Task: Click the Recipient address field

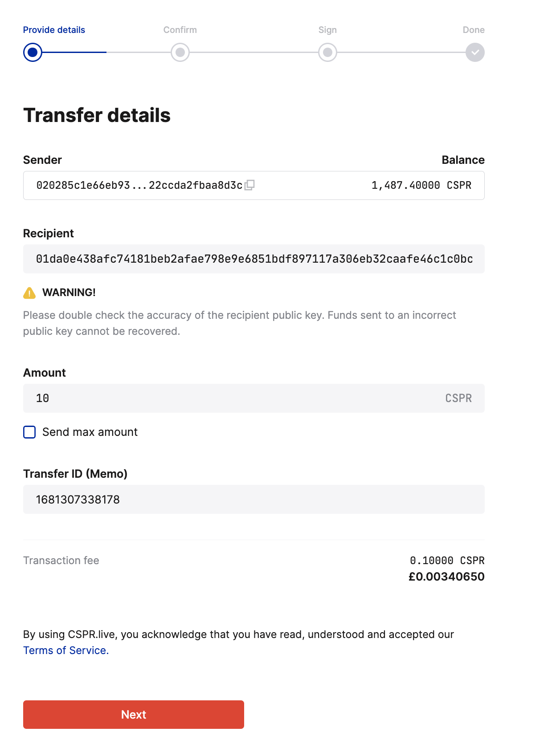Action: tap(254, 259)
